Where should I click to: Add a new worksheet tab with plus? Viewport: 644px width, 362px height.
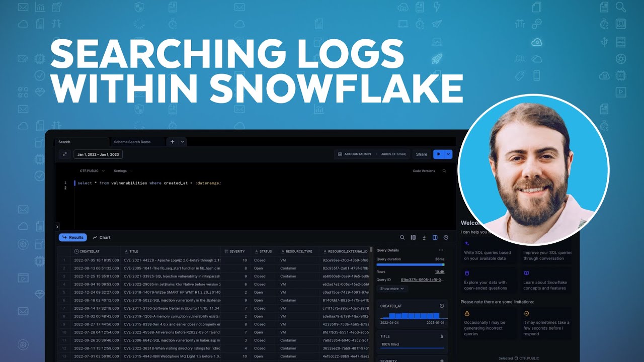click(x=172, y=142)
